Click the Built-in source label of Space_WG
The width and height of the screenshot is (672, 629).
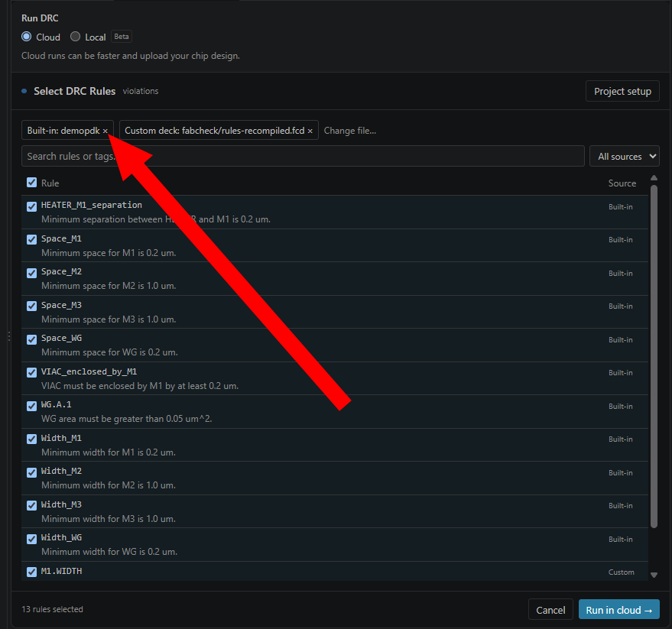tap(621, 340)
